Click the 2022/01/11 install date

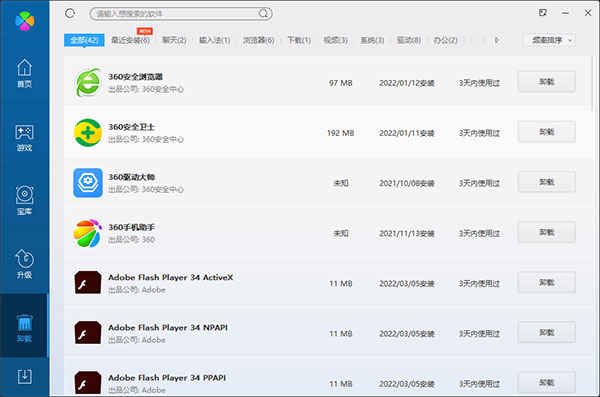tap(406, 133)
